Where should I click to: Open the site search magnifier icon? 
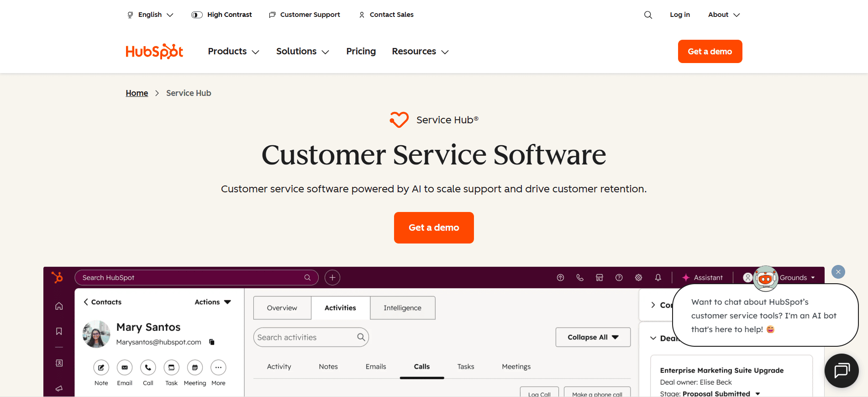point(648,15)
